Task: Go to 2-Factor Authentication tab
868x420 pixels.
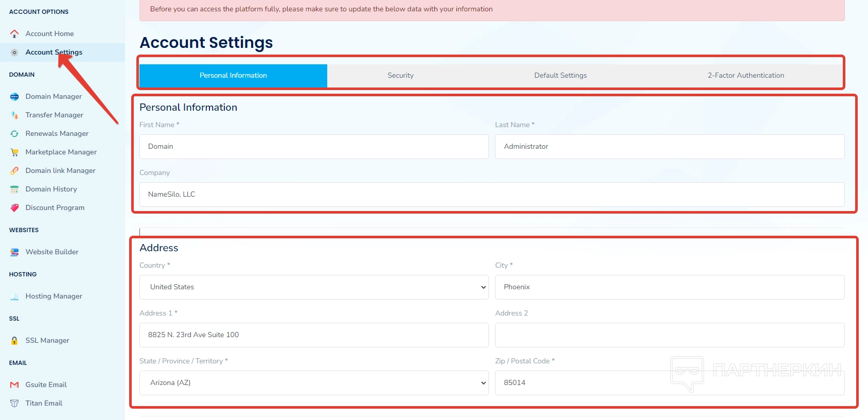Action: pyautogui.click(x=746, y=76)
